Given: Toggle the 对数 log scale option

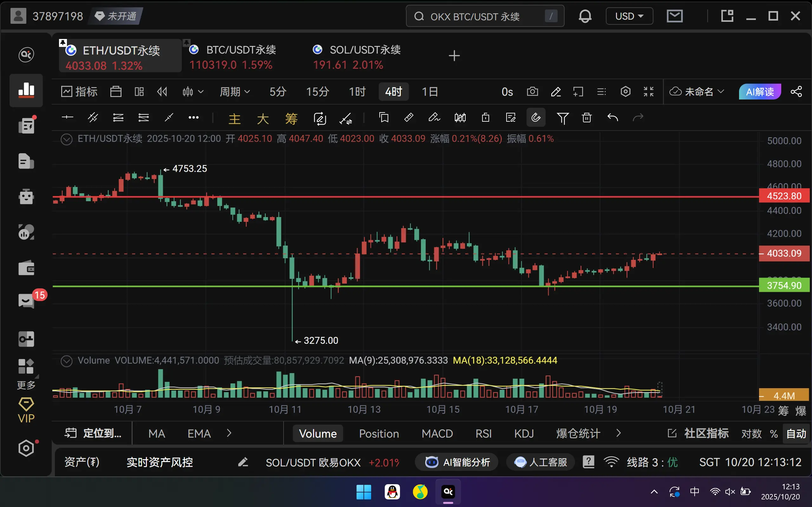Looking at the screenshot, I should [751, 433].
